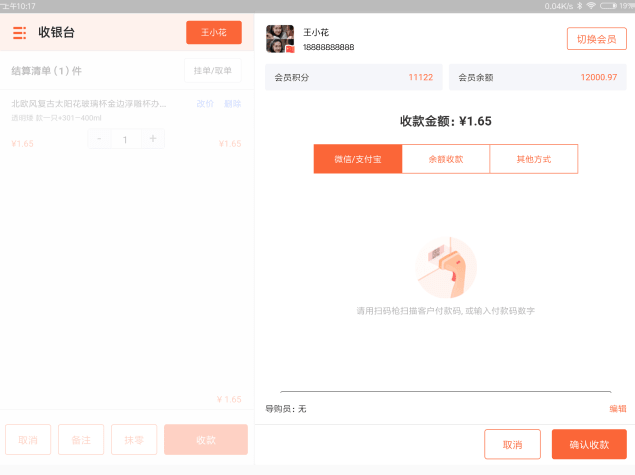Click the 会员余额 12000.97 box
Screen dimensions: 635x475
tap(537, 77)
